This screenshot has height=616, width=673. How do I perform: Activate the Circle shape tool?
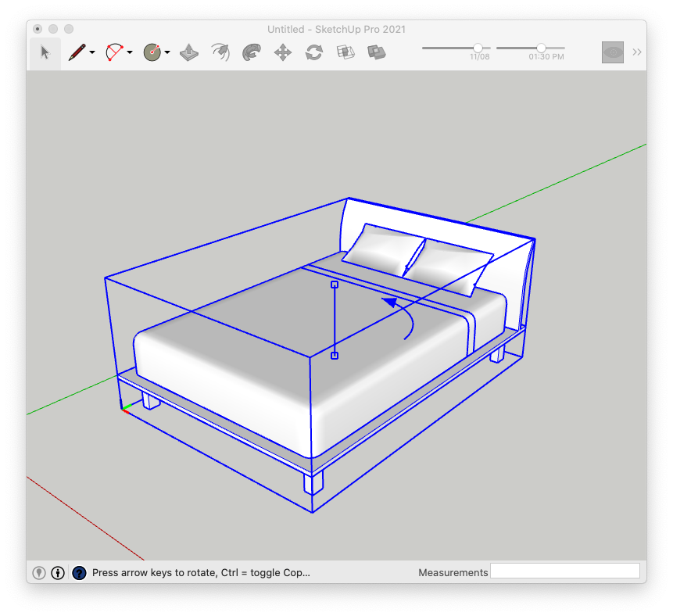(152, 53)
